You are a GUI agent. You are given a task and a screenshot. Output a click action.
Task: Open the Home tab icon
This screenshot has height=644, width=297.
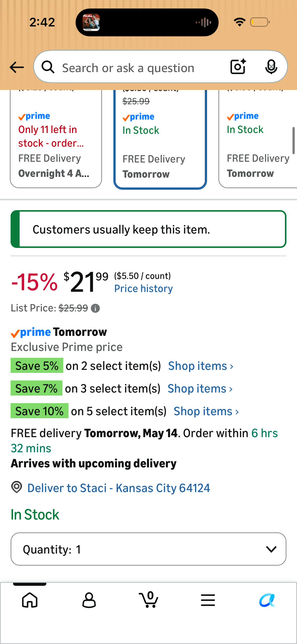coord(30,600)
